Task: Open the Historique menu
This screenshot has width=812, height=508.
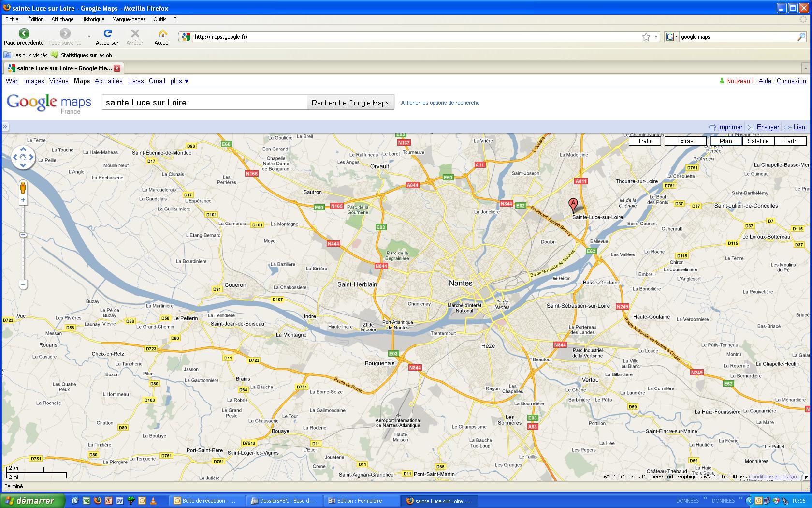Action: tap(93, 19)
